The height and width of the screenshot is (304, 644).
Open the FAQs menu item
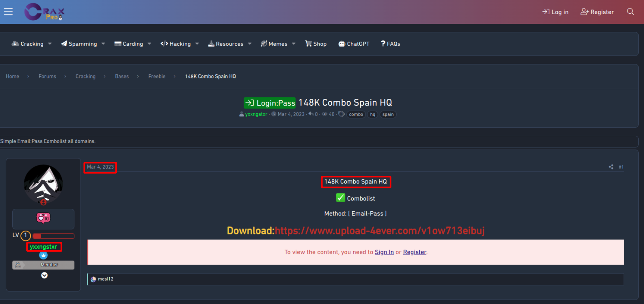391,44
